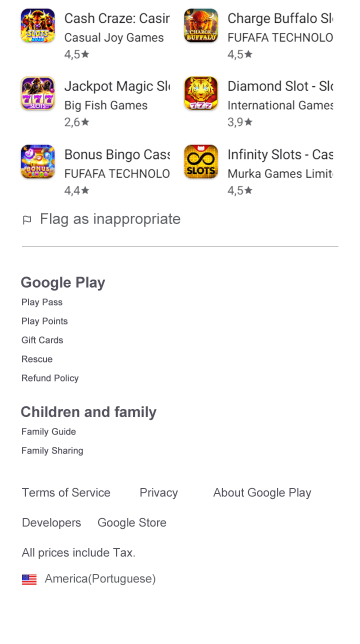The image size is (360, 644).
Task: Visit the Developers page
Action: 51,522
